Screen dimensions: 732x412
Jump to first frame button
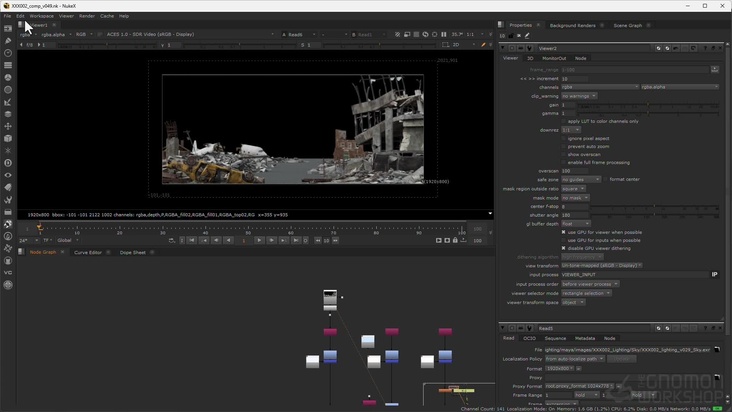tap(192, 240)
